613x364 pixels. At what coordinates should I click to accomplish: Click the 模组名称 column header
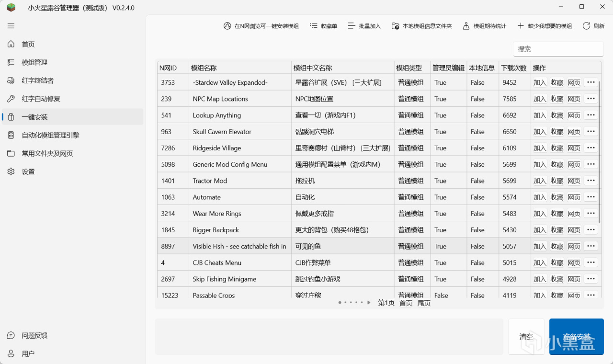240,68
